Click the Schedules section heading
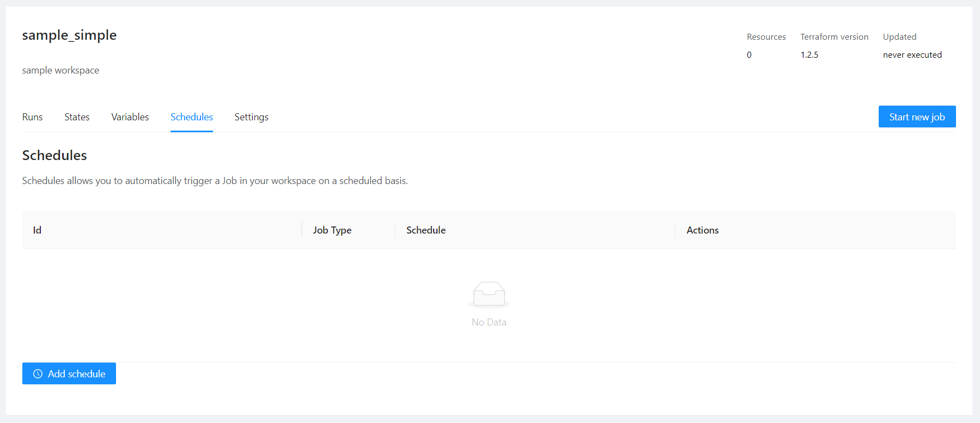 coord(54,156)
